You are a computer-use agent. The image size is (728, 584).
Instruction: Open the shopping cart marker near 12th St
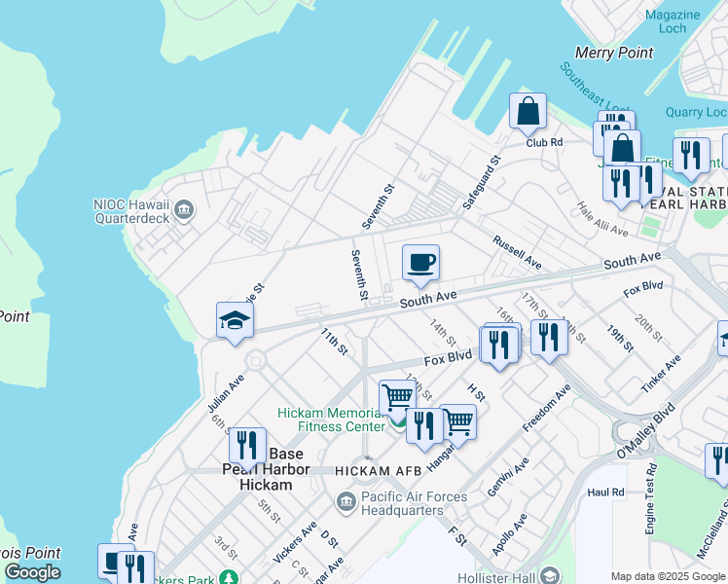click(x=397, y=398)
